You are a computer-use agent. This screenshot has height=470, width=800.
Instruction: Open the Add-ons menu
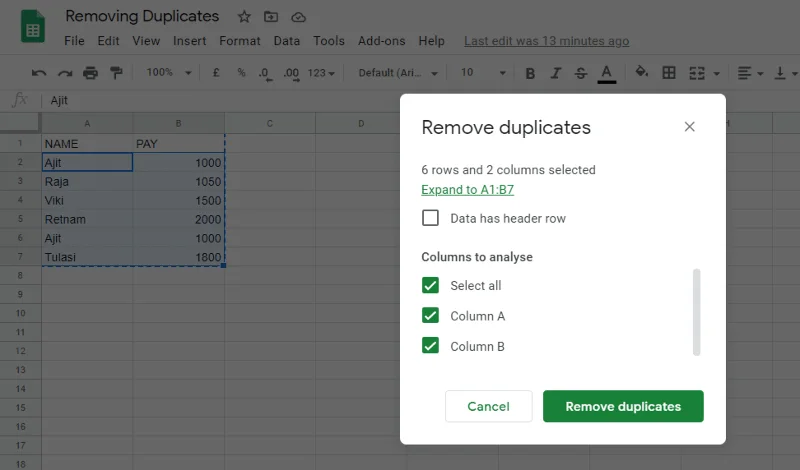click(x=382, y=41)
